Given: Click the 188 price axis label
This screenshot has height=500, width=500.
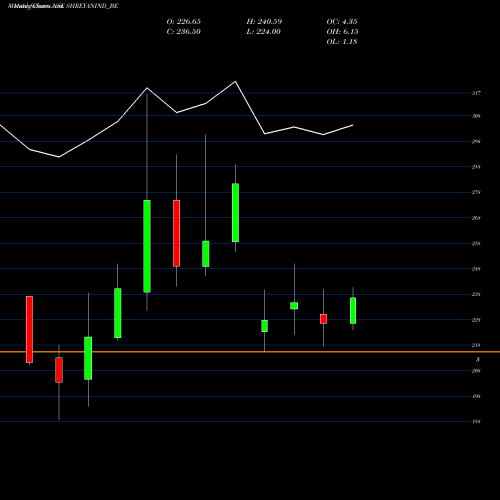Looking at the screenshot, I should [x=476, y=422].
